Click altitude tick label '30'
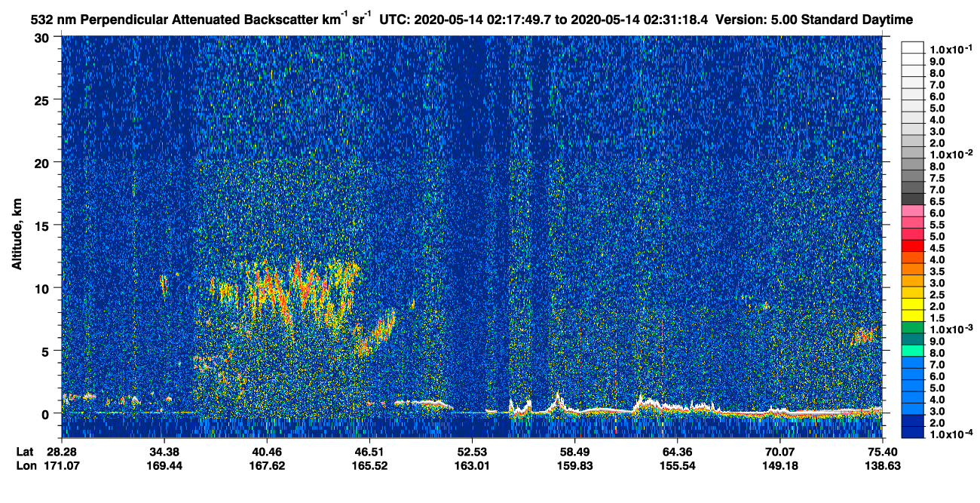The width and height of the screenshot is (980, 503). click(44, 37)
